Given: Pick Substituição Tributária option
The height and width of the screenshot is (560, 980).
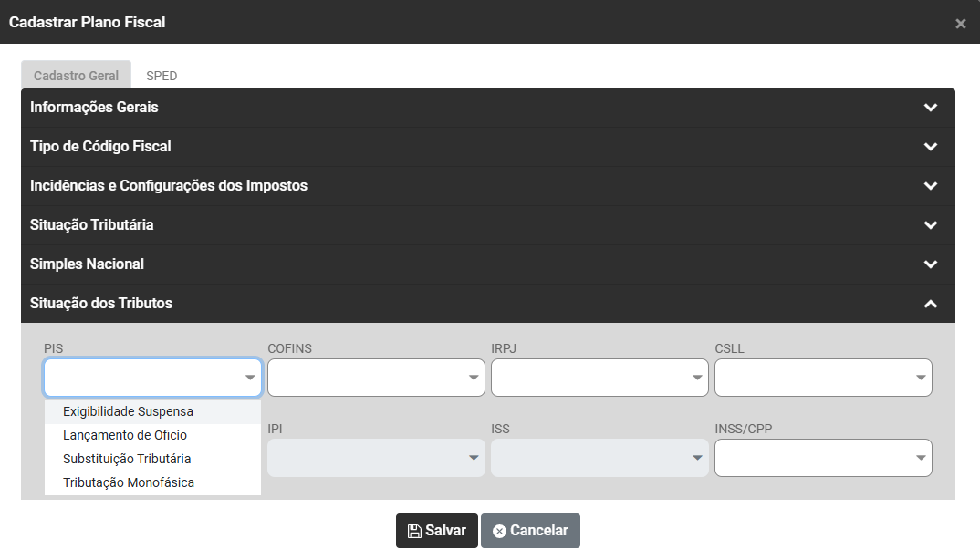Looking at the screenshot, I should (x=127, y=459).
